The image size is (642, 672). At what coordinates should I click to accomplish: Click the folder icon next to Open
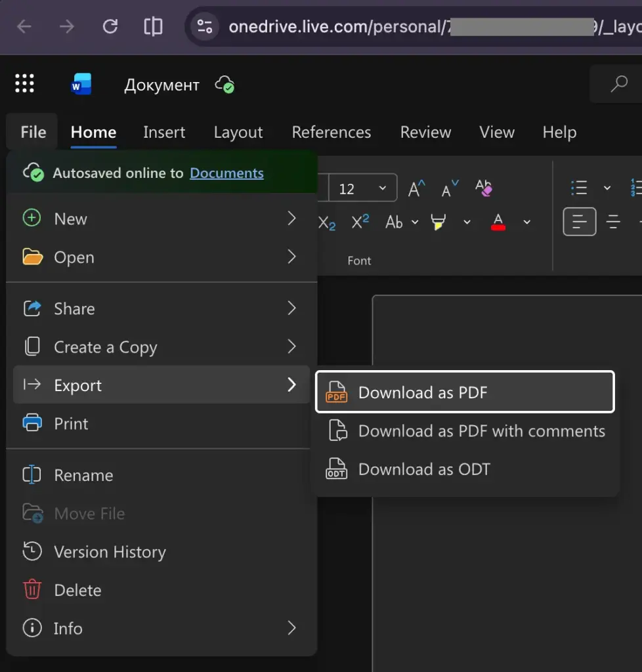(33, 257)
